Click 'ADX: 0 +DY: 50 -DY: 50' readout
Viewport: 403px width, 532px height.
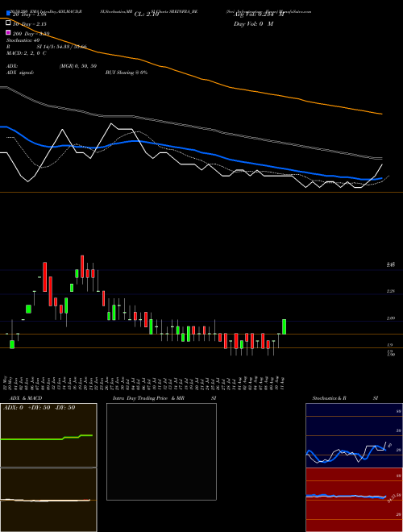click(39, 408)
